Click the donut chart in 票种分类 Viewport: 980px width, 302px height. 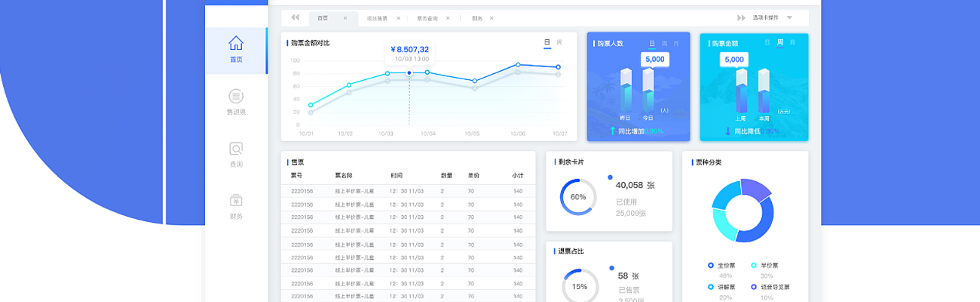click(x=743, y=211)
